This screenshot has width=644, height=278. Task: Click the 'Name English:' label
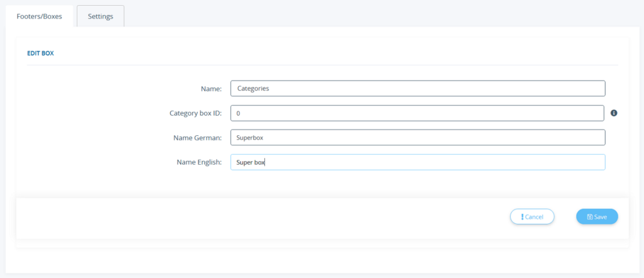pyautogui.click(x=199, y=163)
